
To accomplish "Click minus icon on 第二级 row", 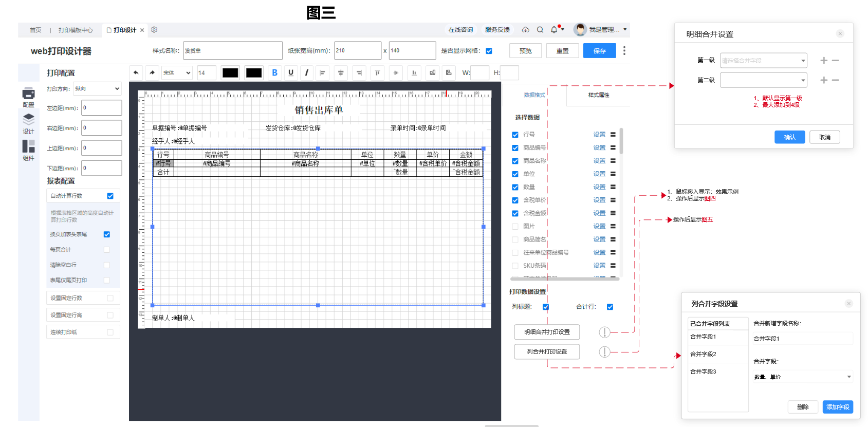I will pos(836,80).
